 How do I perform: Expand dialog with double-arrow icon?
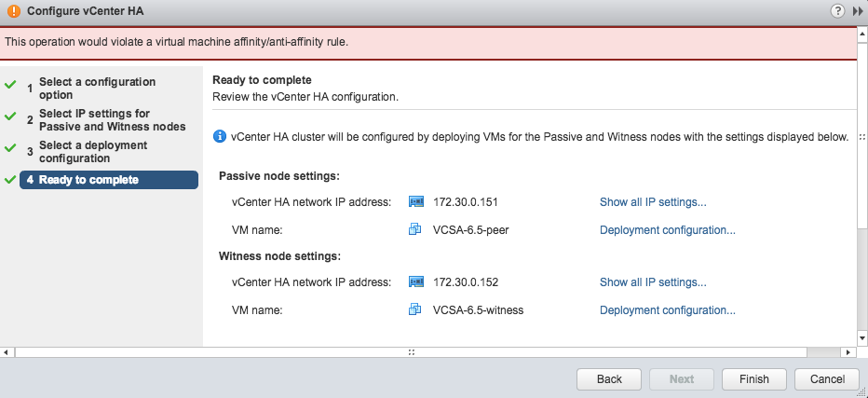click(857, 11)
